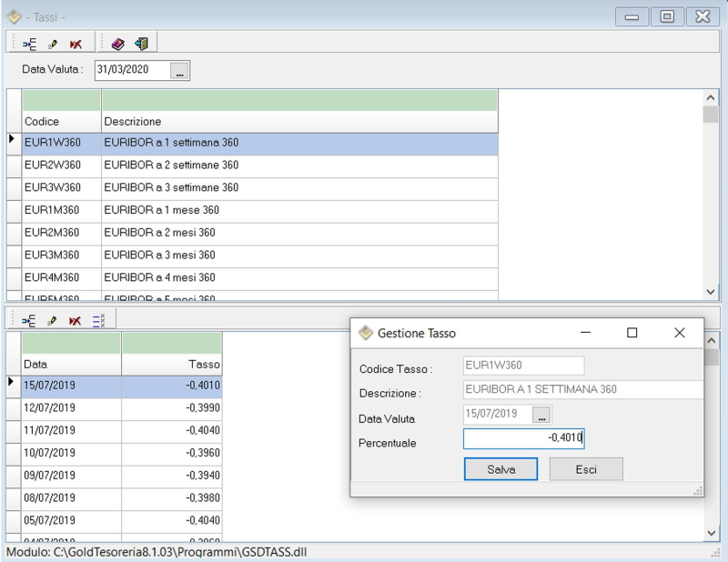Viewport: 728px width, 562px height.
Task: Click the Codice Tasso field EUR1W360
Action: (524, 366)
